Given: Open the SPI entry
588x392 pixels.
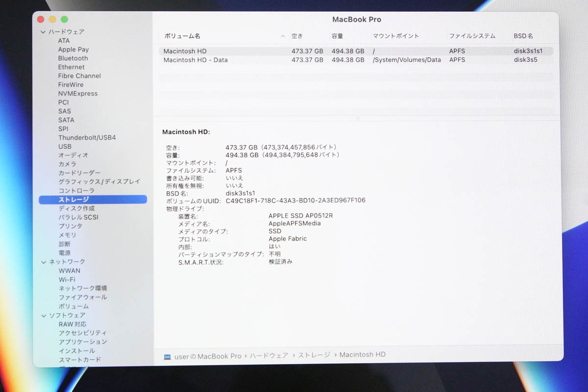Looking at the screenshot, I should (x=63, y=129).
